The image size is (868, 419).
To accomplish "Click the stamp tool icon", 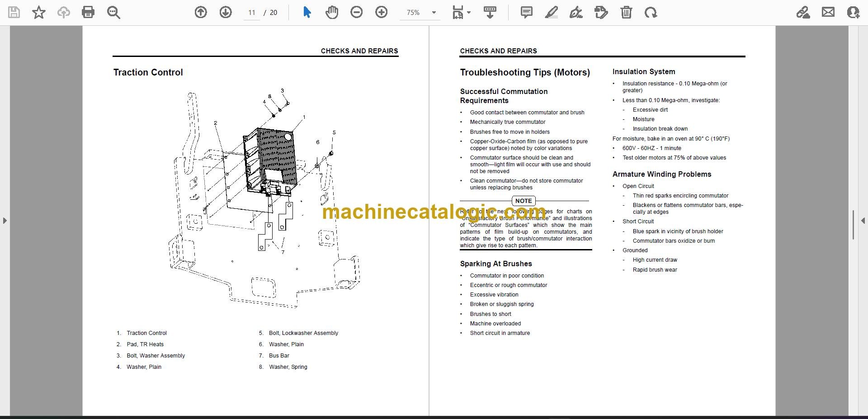I will pyautogui.click(x=601, y=12).
